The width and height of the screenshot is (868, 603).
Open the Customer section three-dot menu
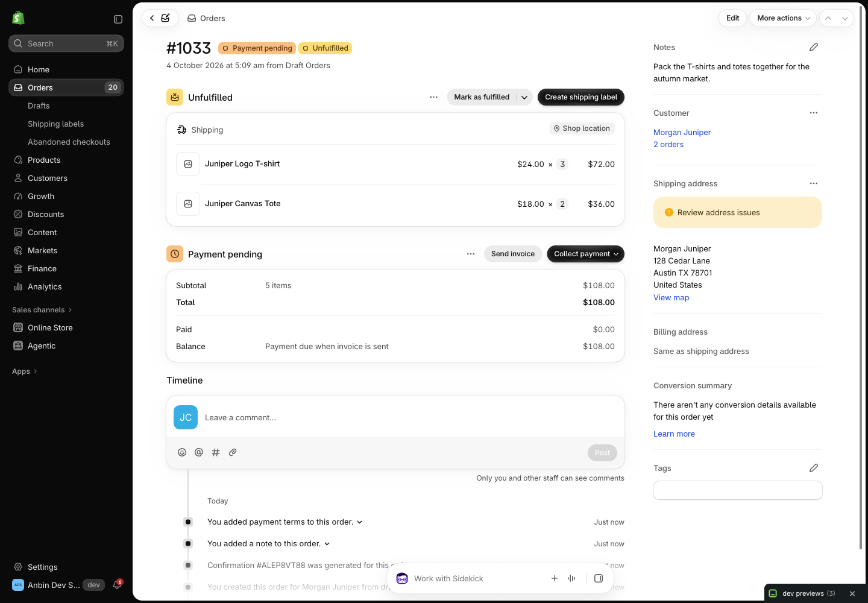point(814,113)
